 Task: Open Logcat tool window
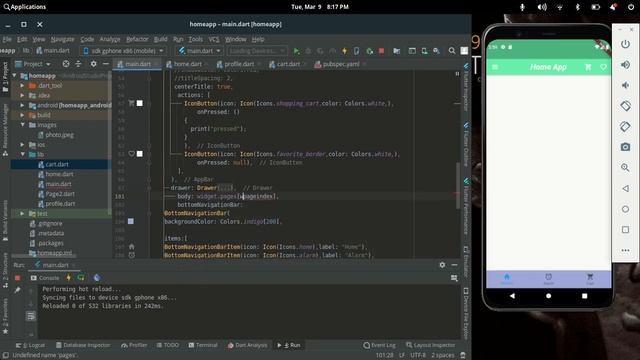[x=31, y=345]
